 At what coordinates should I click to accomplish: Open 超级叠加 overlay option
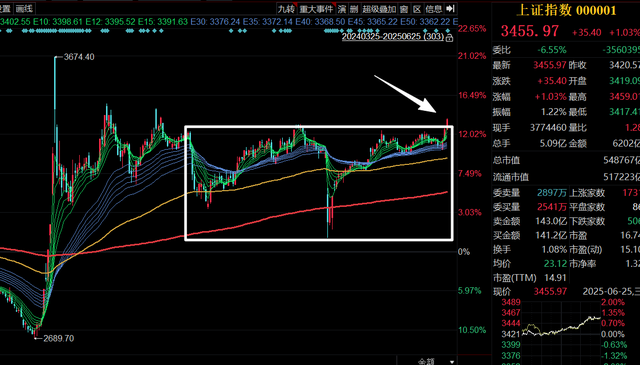(x=379, y=9)
